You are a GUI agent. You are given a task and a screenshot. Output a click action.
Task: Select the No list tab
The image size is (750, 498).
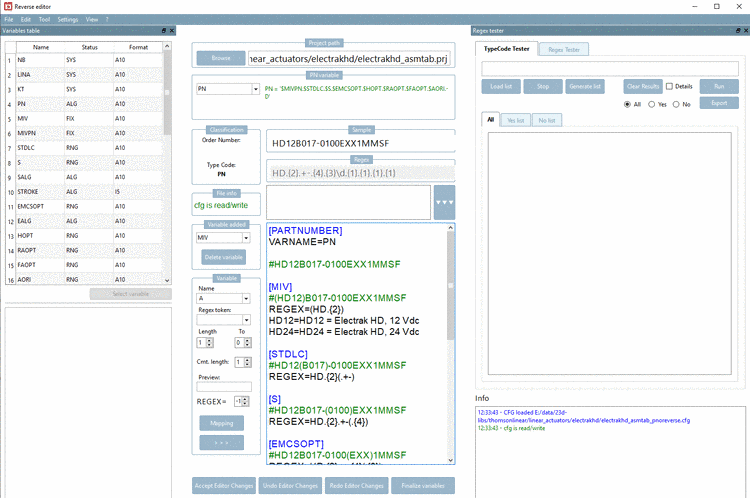point(547,120)
